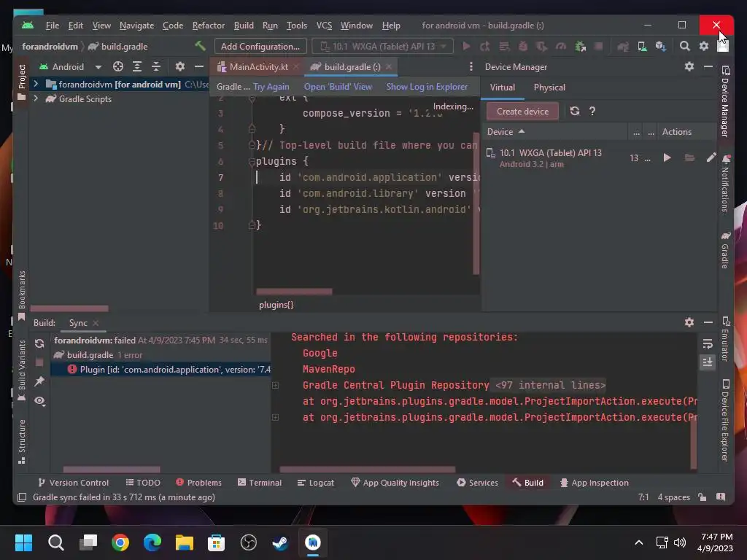Open the Problems tool window tab
The image size is (747, 560).
pos(198,483)
